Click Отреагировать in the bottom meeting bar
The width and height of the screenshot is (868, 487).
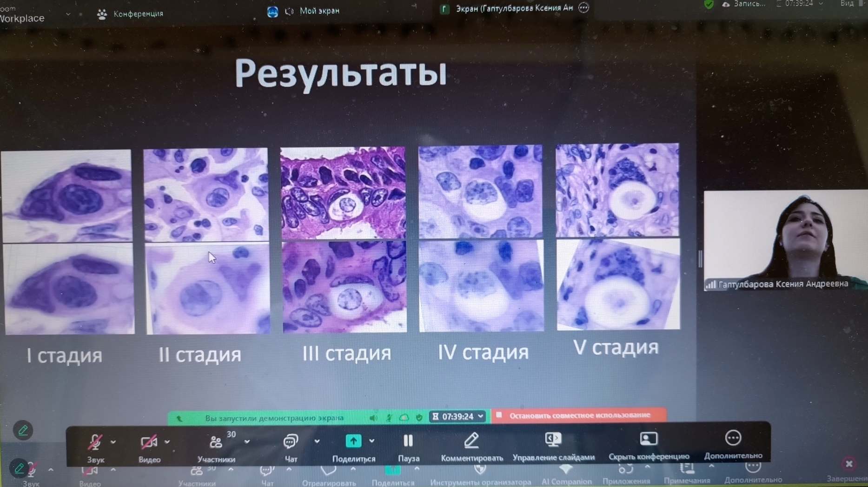point(329,476)
